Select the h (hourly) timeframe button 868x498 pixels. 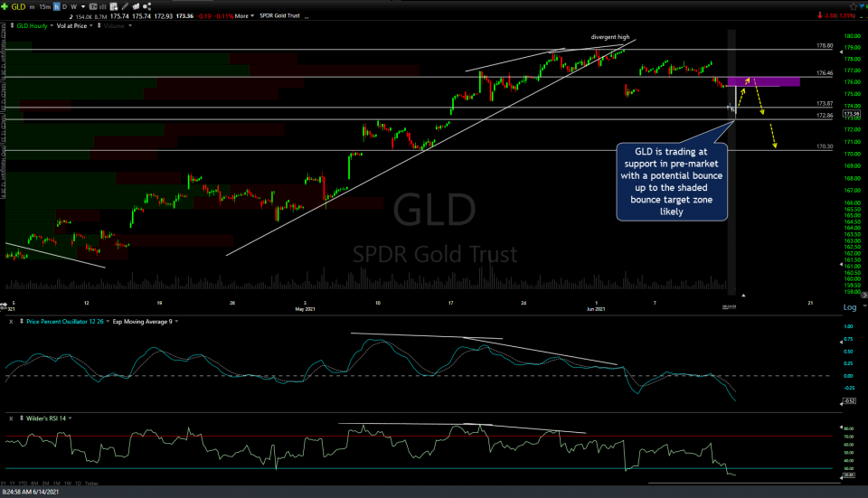(x=57, y=6)
